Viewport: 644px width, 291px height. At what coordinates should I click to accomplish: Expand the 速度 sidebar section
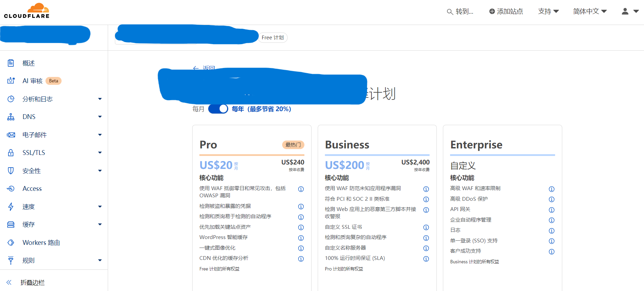click(100, 207)
